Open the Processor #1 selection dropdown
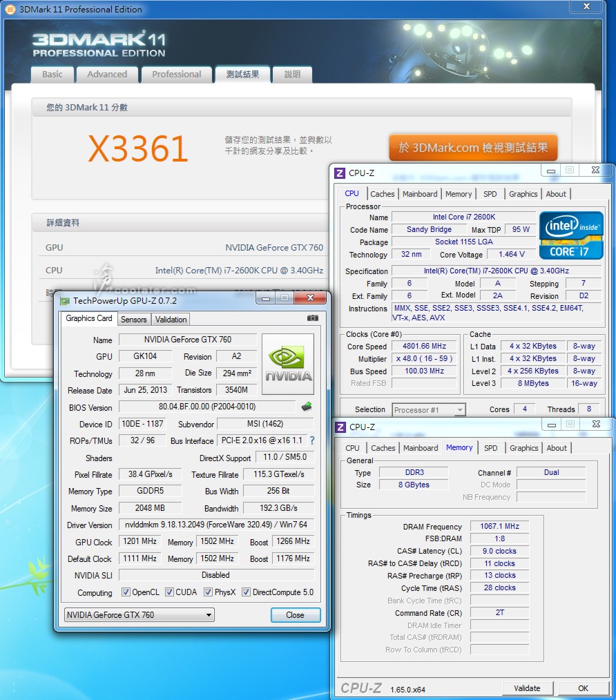This screenshot has height=700, width=616. click(429, 409)
